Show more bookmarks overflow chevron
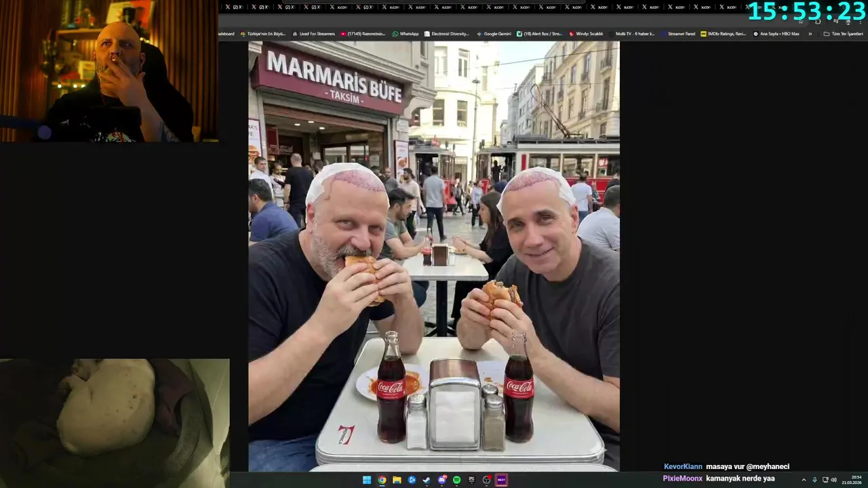This screenshot has width=868, height=488. pos(810,33)
